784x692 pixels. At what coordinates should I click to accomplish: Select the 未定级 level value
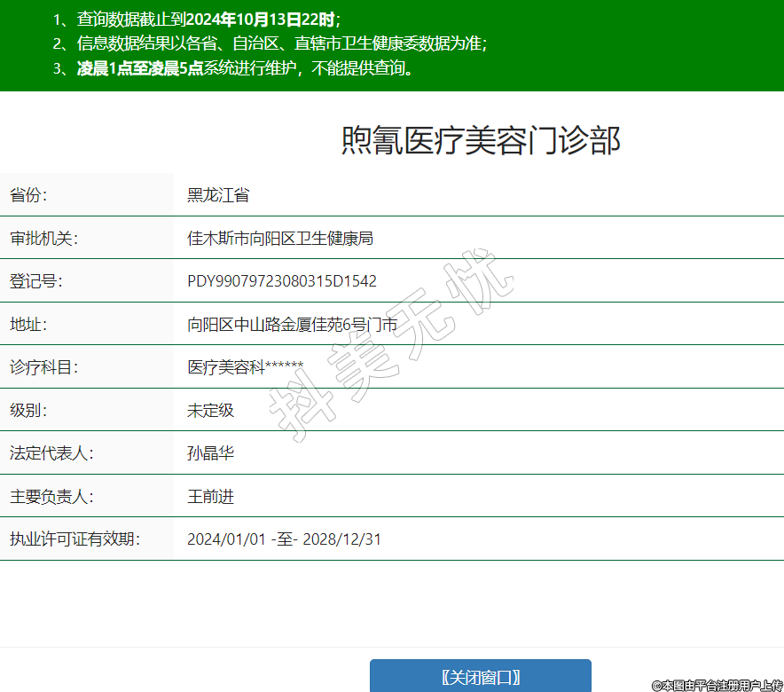(x=210, y=411)
